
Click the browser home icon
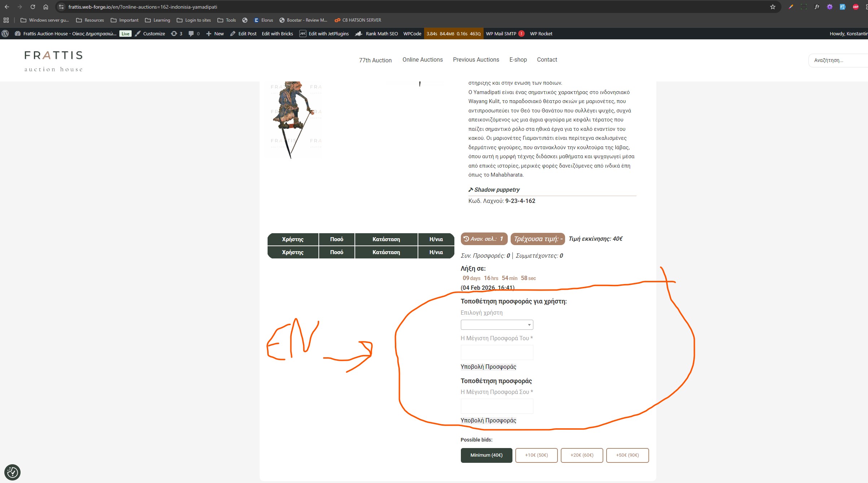click(x=46, y=7)
